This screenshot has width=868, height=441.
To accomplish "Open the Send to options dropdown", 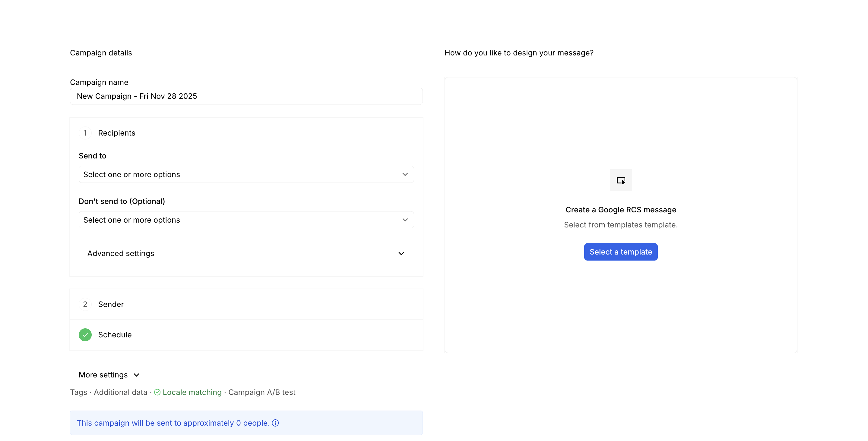I will coord(236,174).
